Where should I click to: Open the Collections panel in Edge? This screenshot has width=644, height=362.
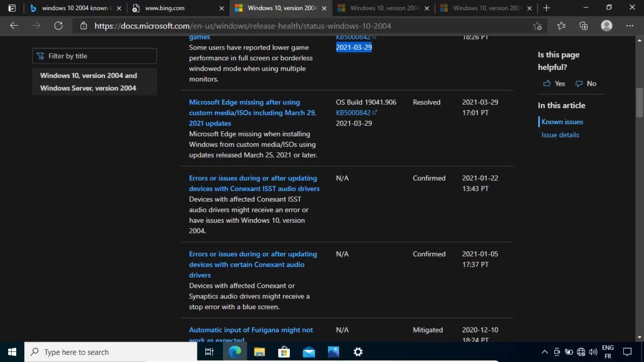pos(584,26)
